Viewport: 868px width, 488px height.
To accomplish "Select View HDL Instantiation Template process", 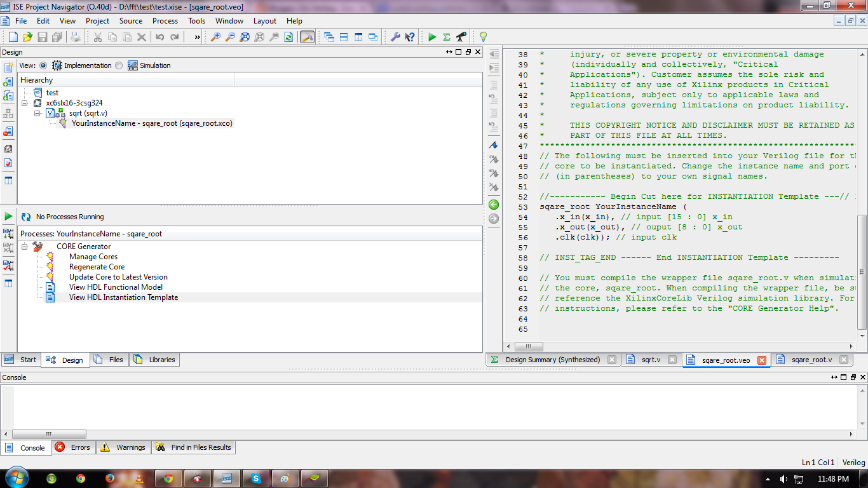I will [123, 297].
